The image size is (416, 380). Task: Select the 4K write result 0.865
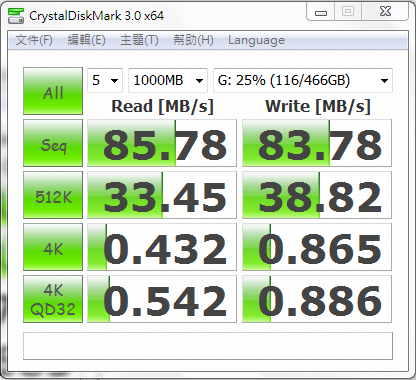(x=317, y=247)
